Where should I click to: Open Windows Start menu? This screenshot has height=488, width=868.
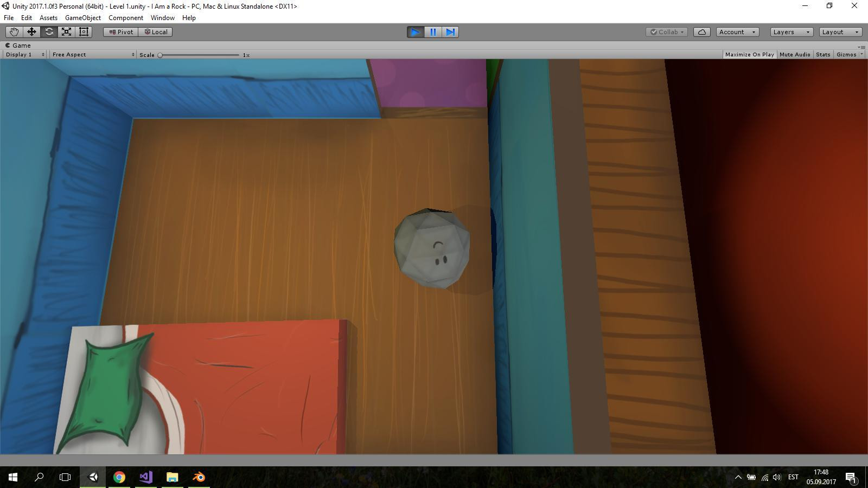13,477
